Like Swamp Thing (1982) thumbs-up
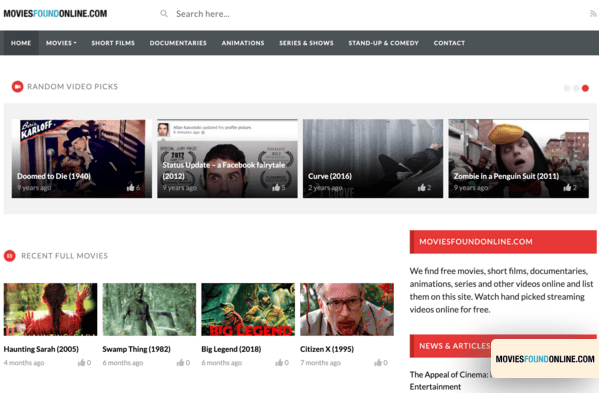This screenshot has height=393, width=599. pyautogui.click(x=180, y=362)
